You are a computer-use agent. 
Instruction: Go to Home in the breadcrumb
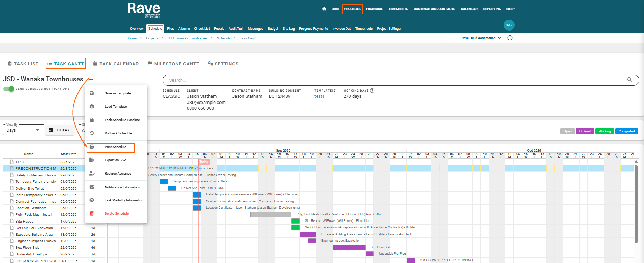click(x=132, y=38)
